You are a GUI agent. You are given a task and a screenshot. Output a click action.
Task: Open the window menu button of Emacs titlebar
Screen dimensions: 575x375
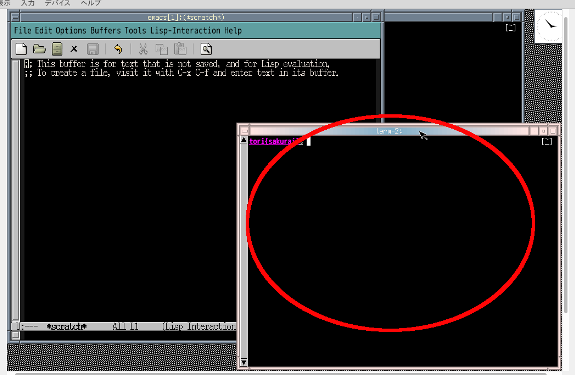coord(15,17)
